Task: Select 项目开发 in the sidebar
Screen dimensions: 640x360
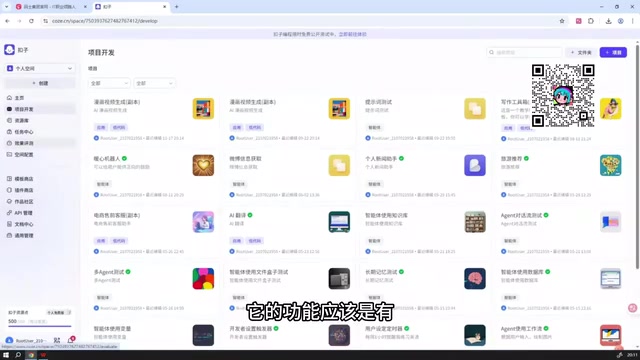Action: [x=39, y=109]
